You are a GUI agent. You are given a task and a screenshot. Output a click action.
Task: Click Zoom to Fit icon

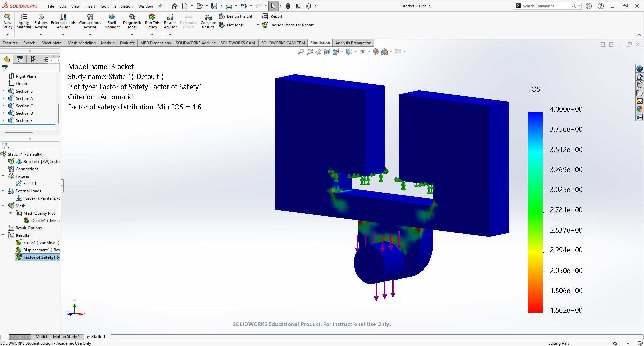tap(301, 52)
